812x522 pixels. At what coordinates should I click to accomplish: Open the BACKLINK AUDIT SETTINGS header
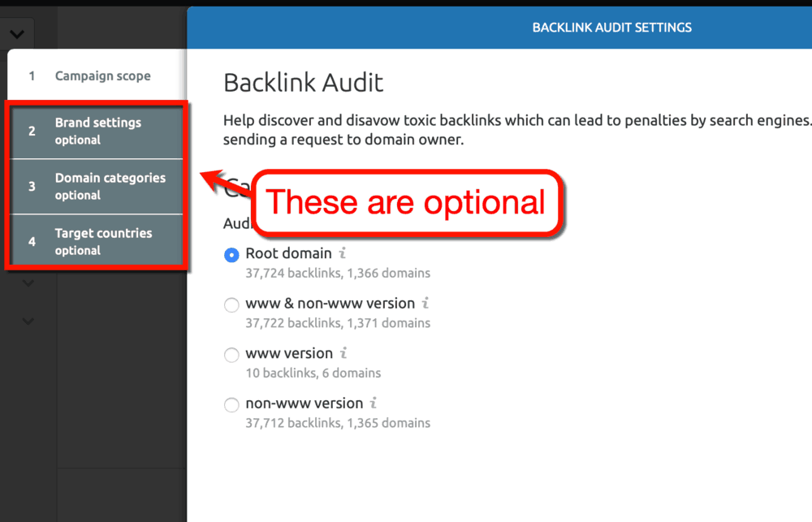[611, 27]
